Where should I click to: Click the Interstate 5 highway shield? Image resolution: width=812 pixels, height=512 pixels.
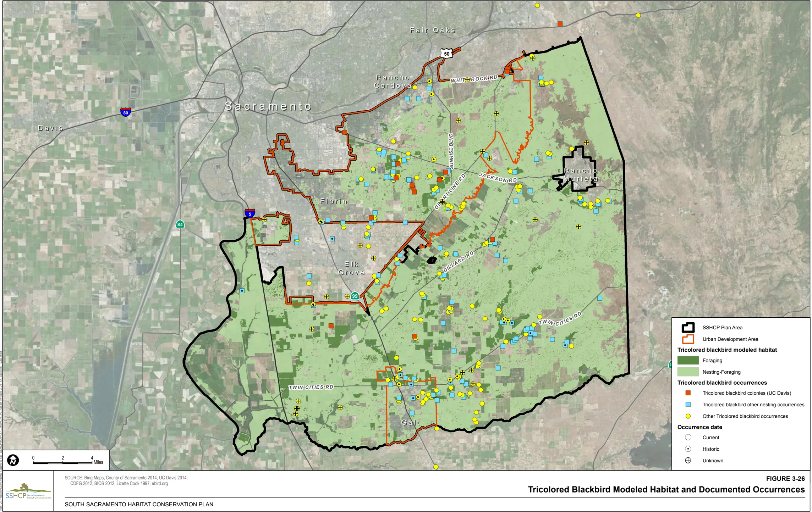[250, 213]
